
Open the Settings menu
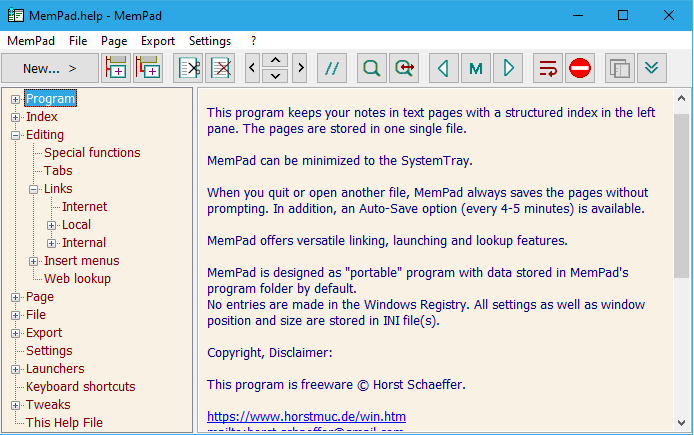(210, 41)
